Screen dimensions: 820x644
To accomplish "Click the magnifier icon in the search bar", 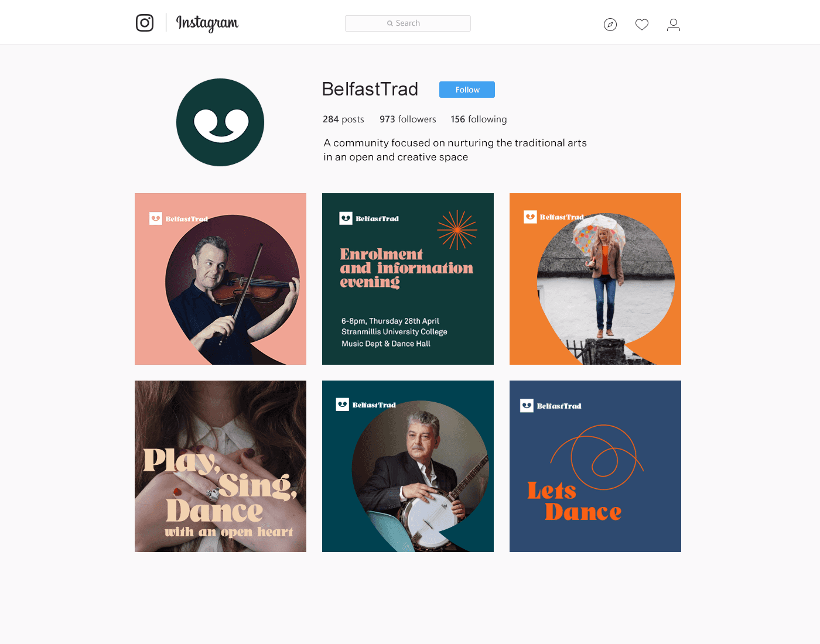I will click(x=390, y=23).
